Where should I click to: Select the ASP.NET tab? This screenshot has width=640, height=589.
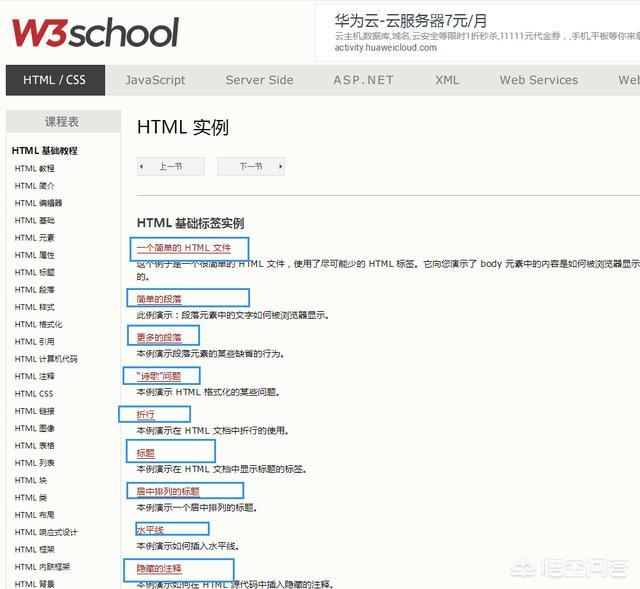point(363,80)
